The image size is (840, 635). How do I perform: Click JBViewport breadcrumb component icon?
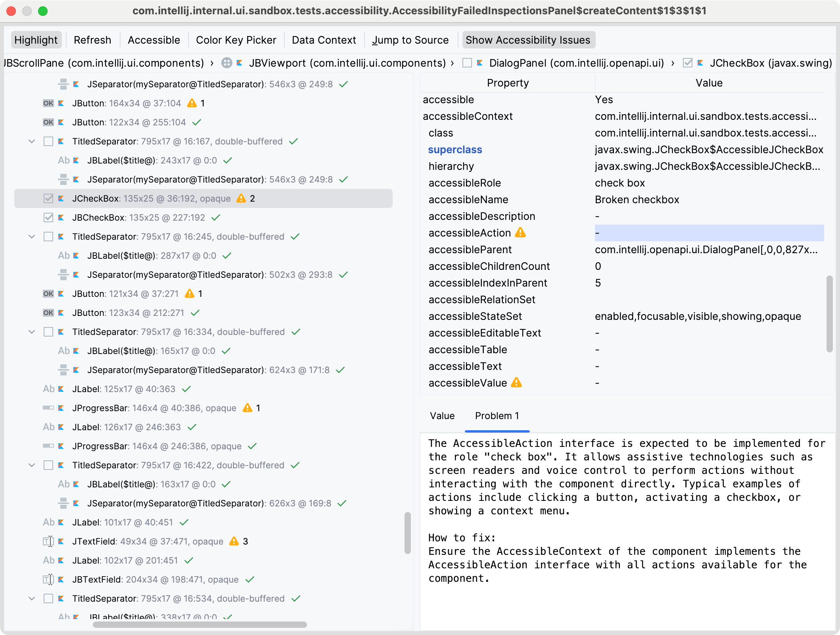[x=226, y=63]
